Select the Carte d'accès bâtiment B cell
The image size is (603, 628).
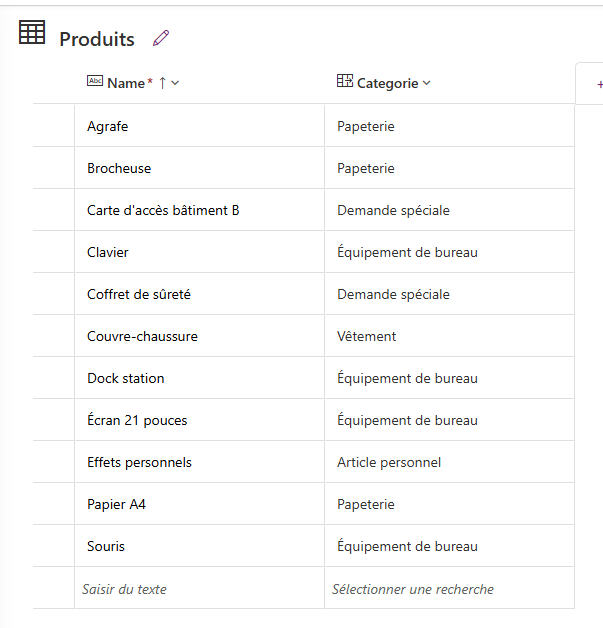199,210
